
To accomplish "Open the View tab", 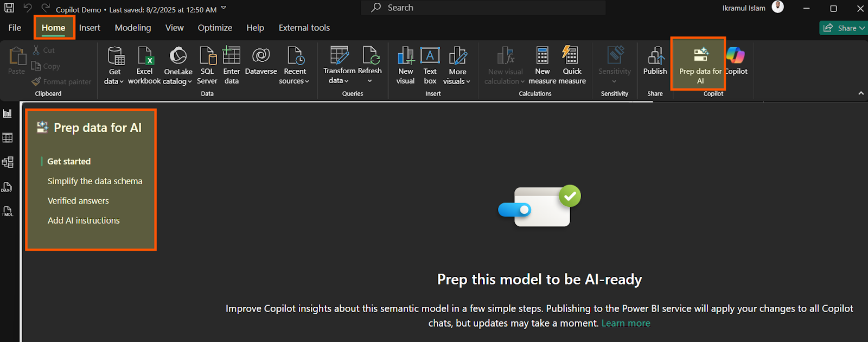I will coord(174,28).
